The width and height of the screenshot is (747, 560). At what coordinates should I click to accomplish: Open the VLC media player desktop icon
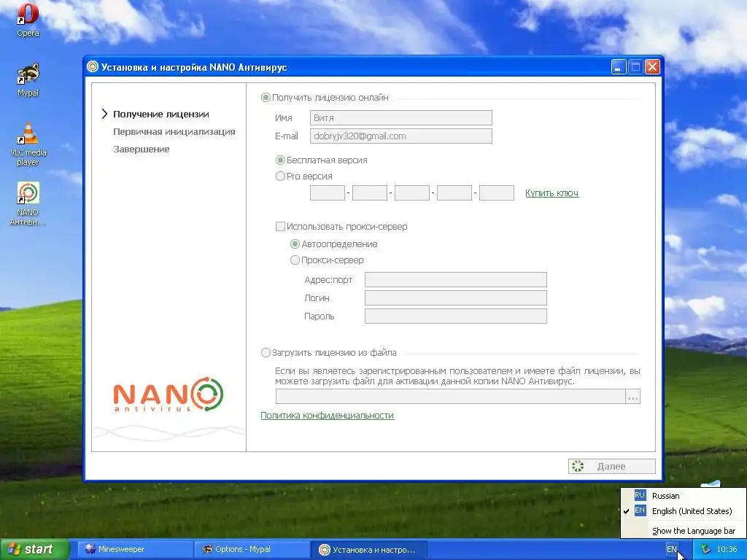click(x=28, y=144)
